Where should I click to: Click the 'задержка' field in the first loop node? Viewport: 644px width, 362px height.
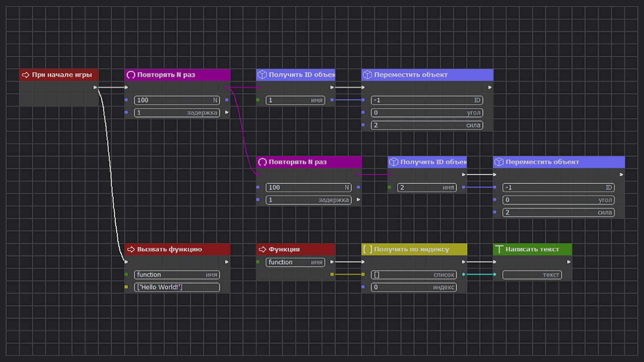(x=177, y=113)
